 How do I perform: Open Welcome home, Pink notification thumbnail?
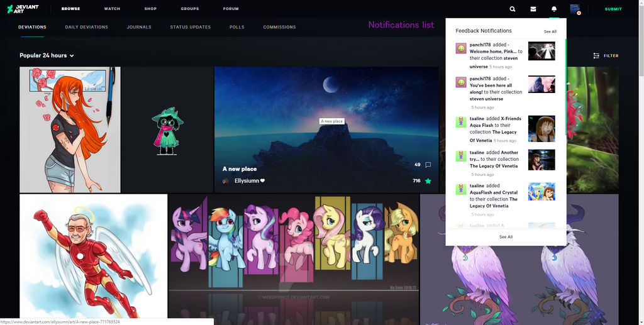541,51
